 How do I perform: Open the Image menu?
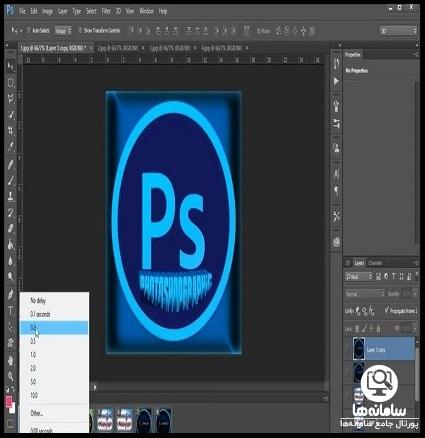(47, 11)
